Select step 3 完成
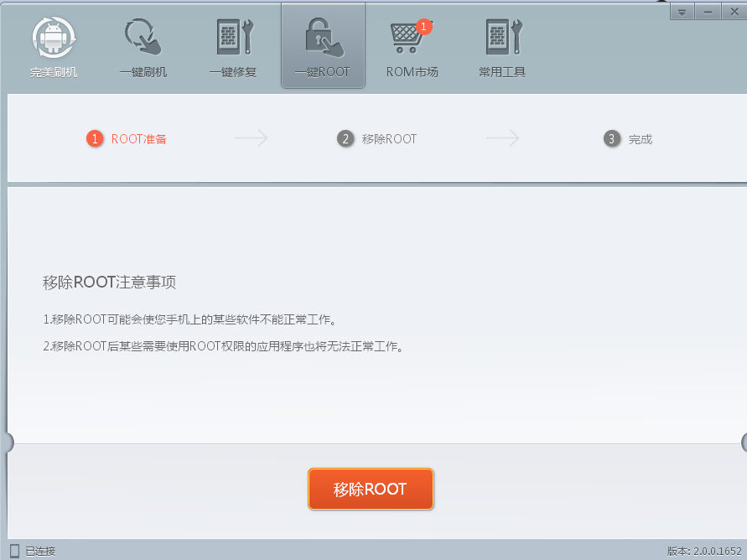Screen dimensions: 747x560 point(628,138)
